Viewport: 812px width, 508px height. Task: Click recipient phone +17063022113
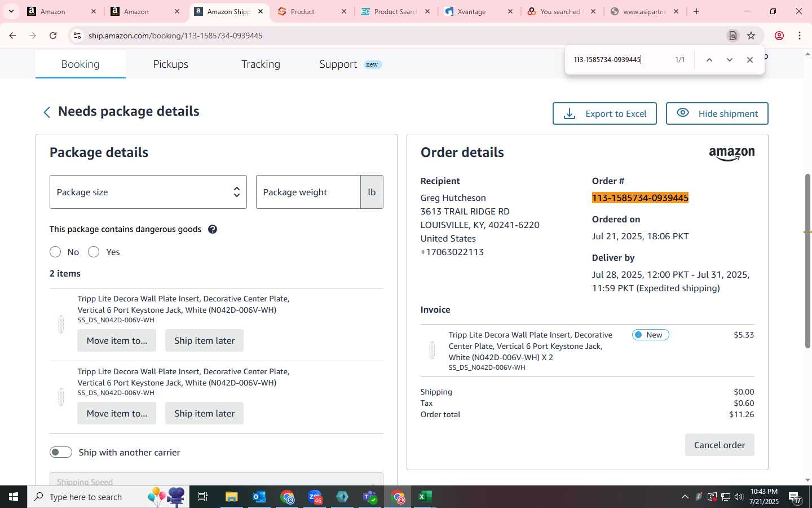[452, 252]
